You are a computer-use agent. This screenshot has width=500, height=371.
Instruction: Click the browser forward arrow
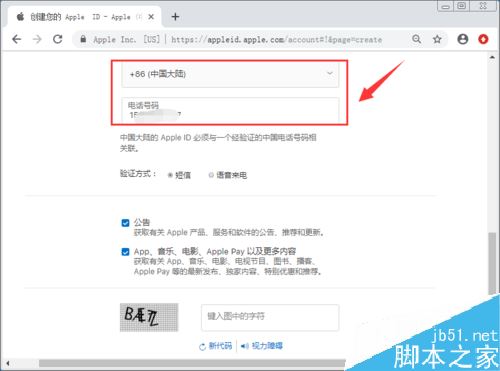coord(37,39)
